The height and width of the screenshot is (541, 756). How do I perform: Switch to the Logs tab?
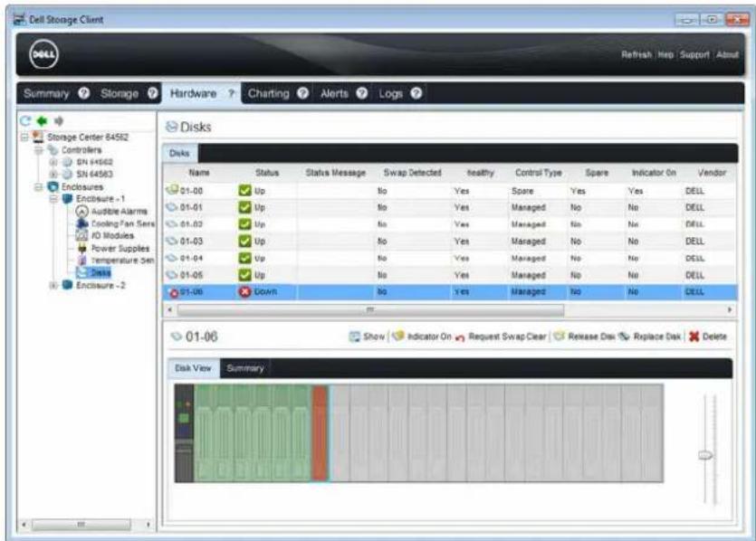(x=390, y=93)
